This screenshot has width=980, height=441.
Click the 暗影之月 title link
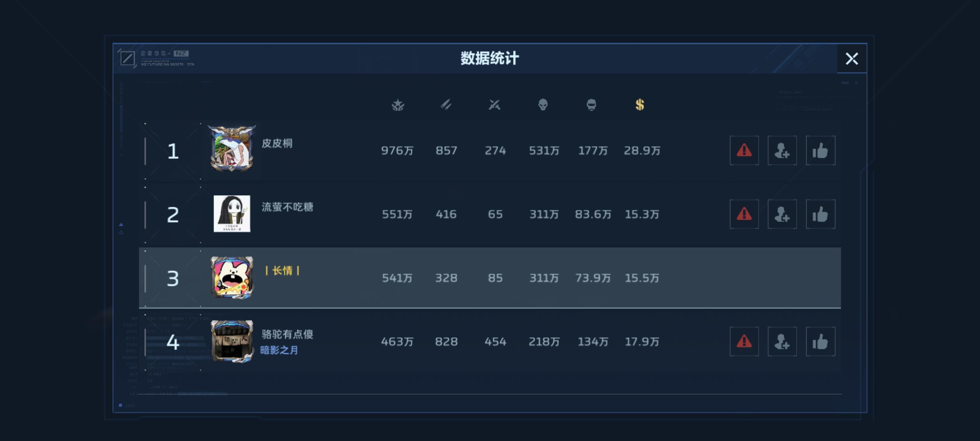click(x=279, y=350)
